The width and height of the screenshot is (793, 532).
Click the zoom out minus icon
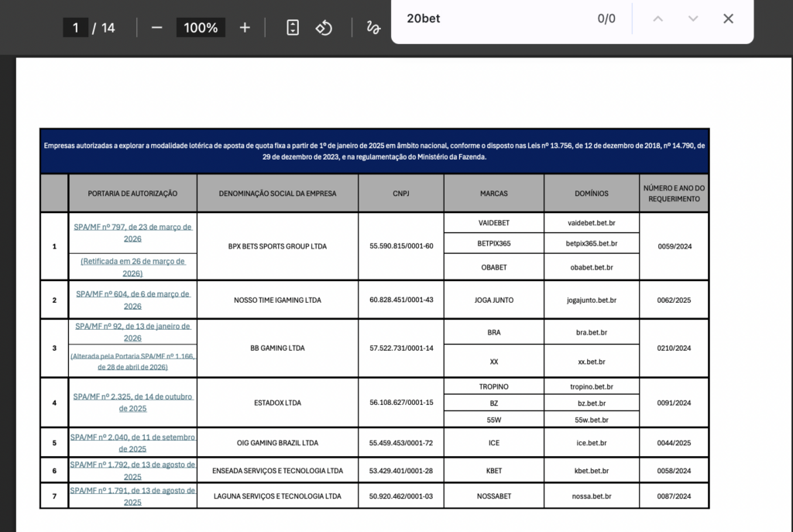coord(156,27)
